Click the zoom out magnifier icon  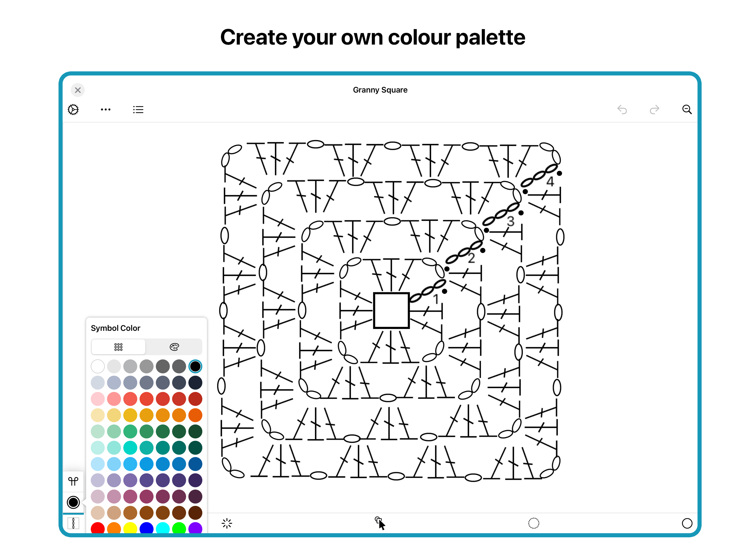[x=687, y=109]
